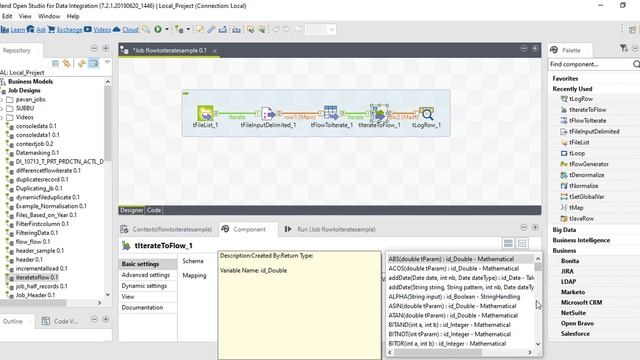Open the dropdown next to create job icon
Viewport: 640px width, 360px height.
coord(188,29)
